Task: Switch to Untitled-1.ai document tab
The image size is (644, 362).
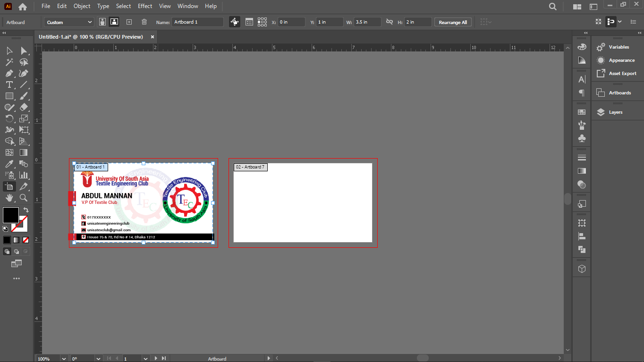Action: click(91, 36)
